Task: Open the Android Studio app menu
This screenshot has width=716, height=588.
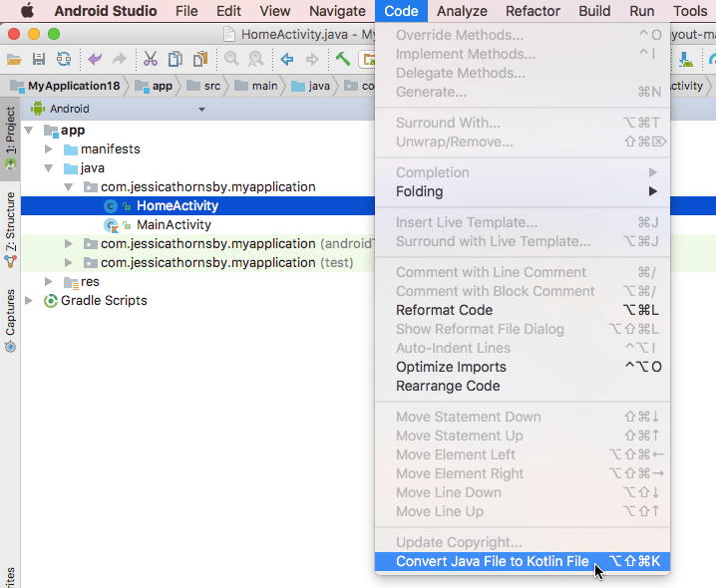Action: (x=106, y=11)
